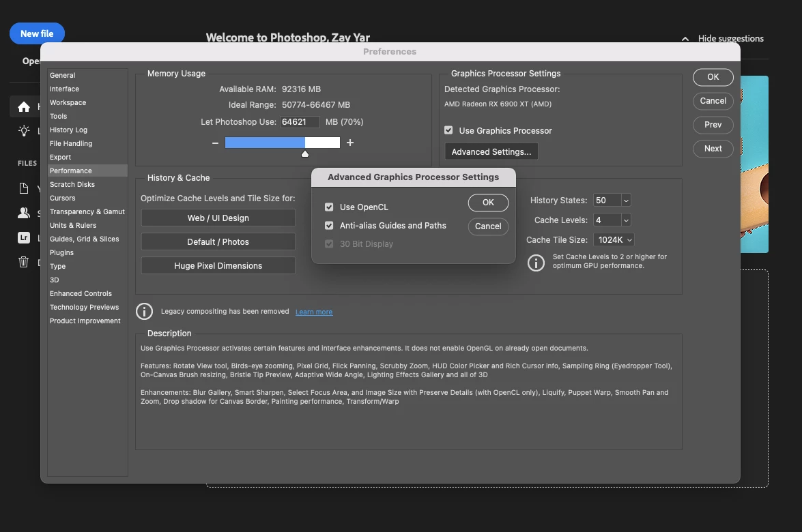
Task: Click the Advanced Settings... button
Action: (x=491, y=152)
